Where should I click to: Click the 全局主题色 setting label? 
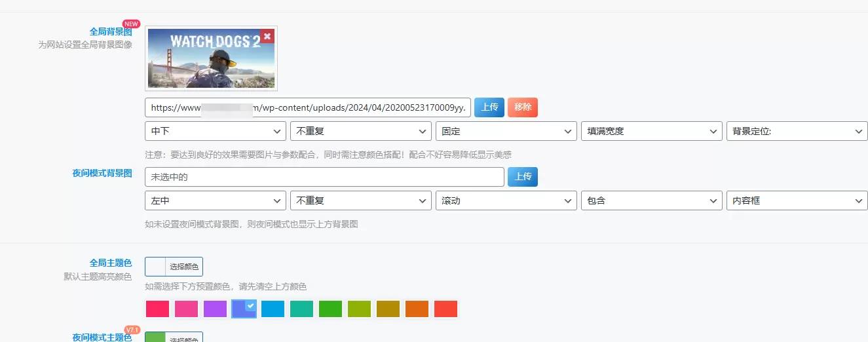[111, 263]
